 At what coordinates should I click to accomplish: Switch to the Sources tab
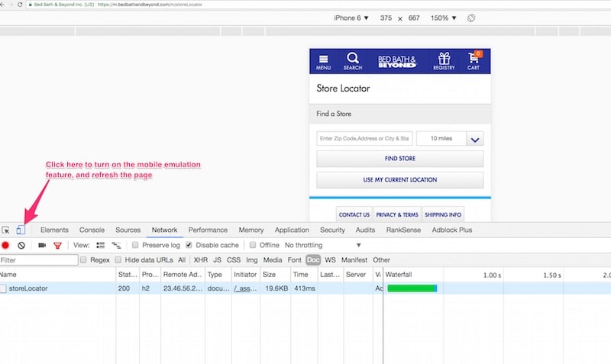[x=128, y=230]
